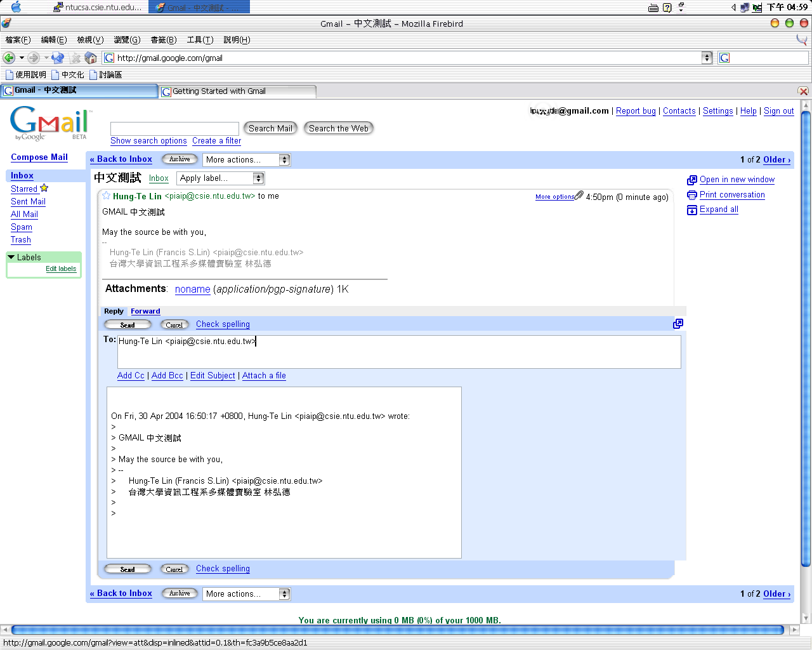Click the left triangle tray expander
The width and height of the screenshot is (812, 650).
733,8
